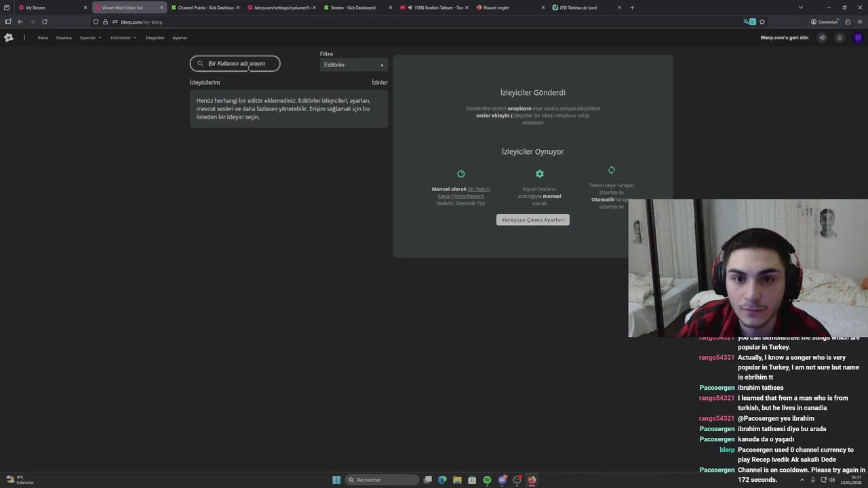Click the Rechercher taskbar search box
The width and height of the screenshot is (868, 488).
pos(382,480)
